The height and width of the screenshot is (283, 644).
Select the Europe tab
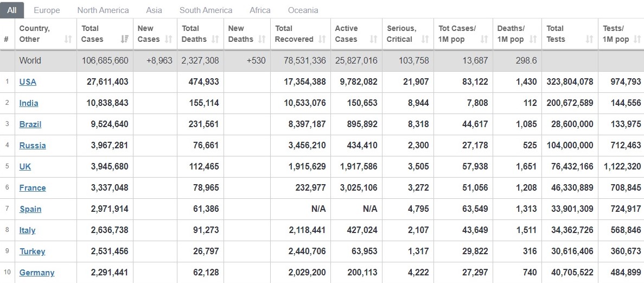(47, 10)
